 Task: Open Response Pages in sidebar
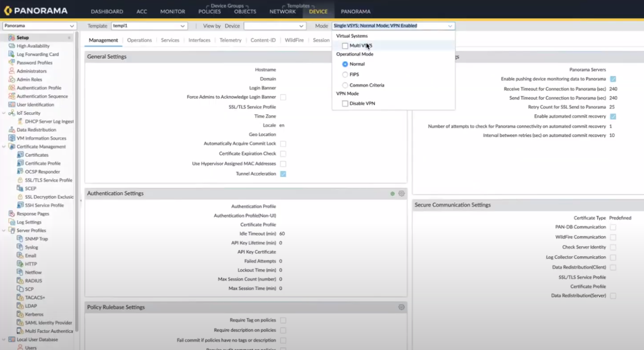32,214
